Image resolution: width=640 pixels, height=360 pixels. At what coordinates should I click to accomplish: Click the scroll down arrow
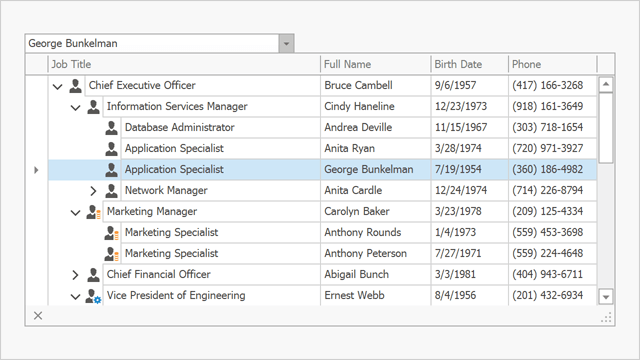(606, 297)
